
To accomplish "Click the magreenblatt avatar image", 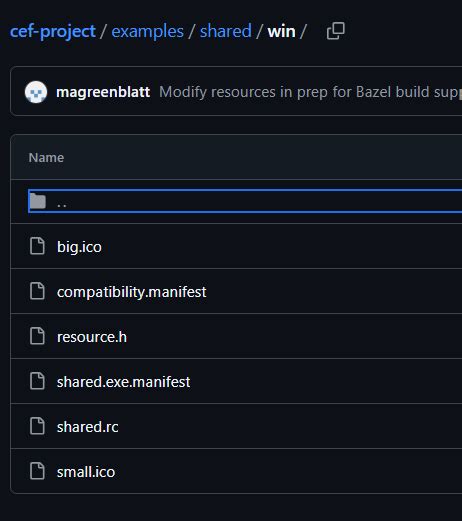I will tap(36, 92).
